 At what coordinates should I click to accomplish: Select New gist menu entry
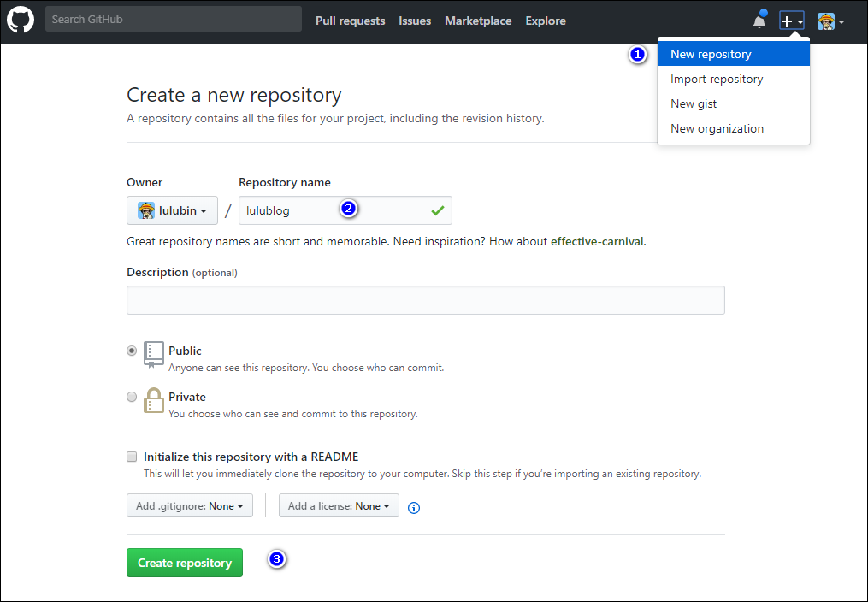point(734,103)
